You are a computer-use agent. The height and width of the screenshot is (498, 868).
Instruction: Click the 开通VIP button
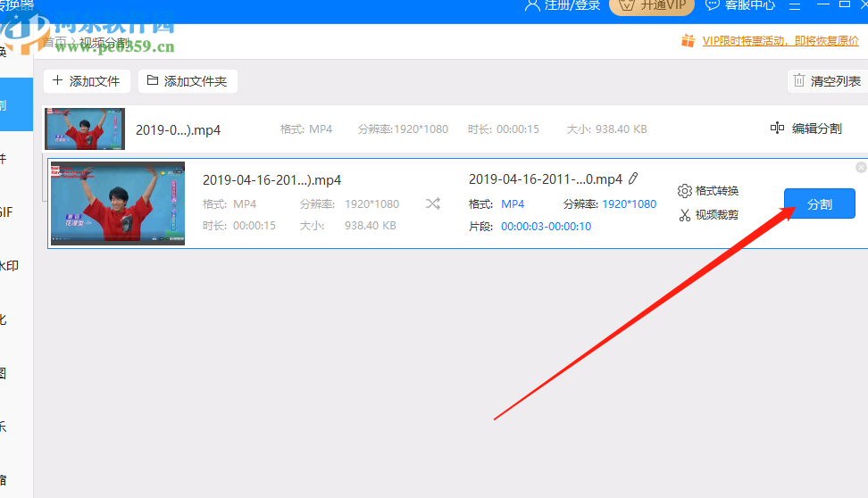[652, 5]
